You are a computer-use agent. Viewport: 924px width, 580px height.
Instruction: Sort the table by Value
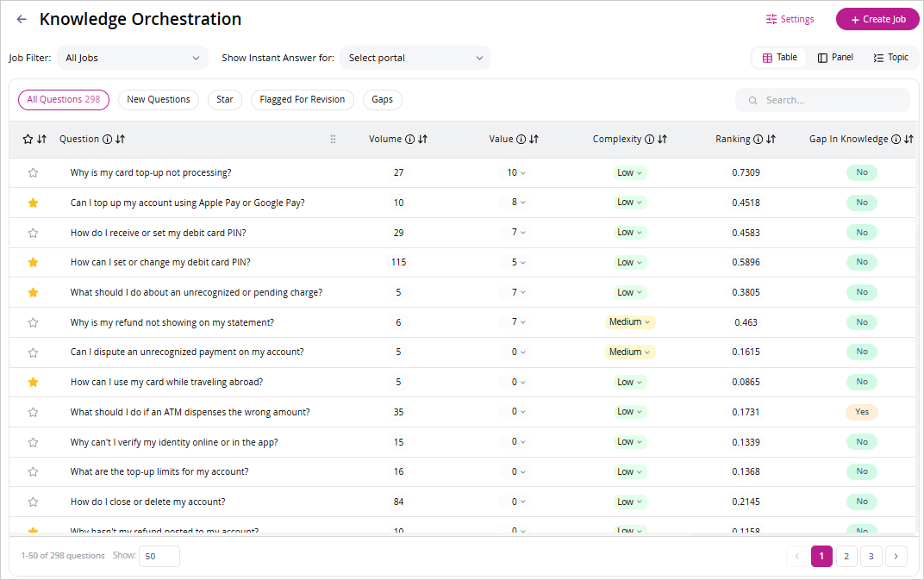tap(534, 139)
